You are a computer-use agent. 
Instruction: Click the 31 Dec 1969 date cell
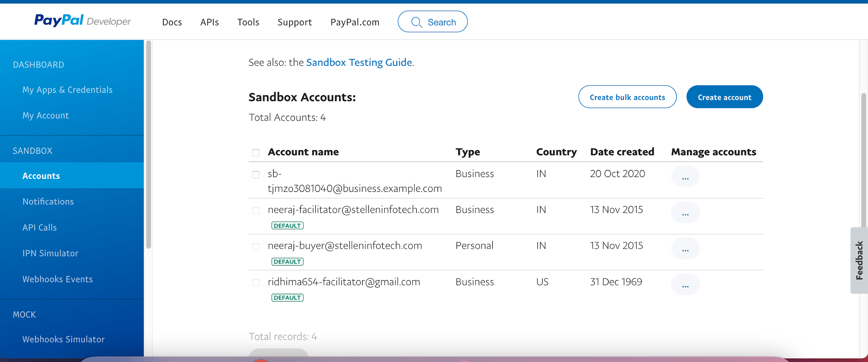point(616,282)
